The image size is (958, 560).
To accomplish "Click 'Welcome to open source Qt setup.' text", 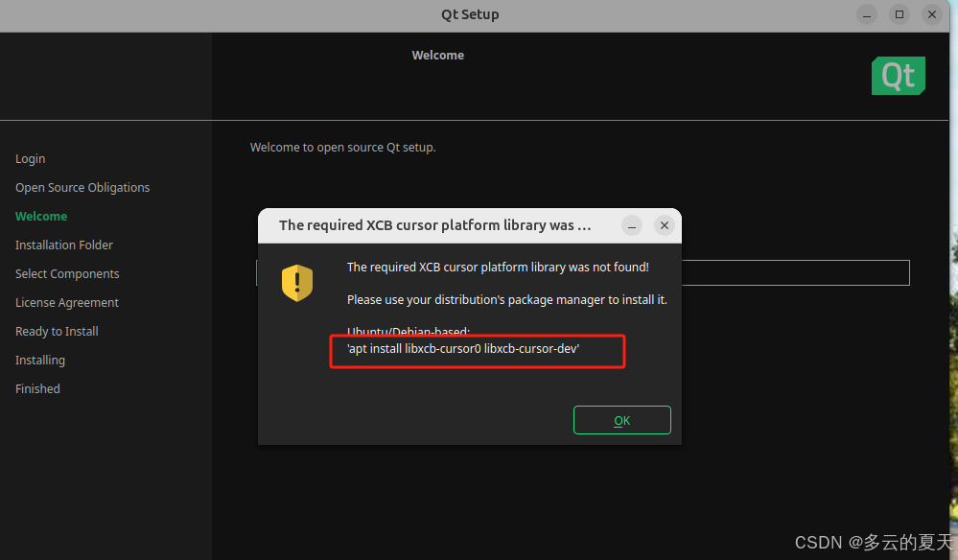I will pyautogui.click(x=342, y=147).
